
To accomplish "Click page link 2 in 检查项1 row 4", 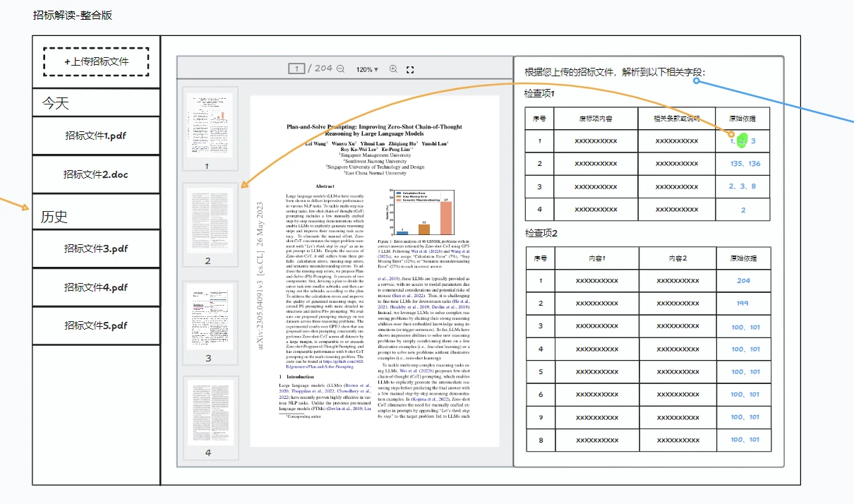I will click(x=743, y=210).
